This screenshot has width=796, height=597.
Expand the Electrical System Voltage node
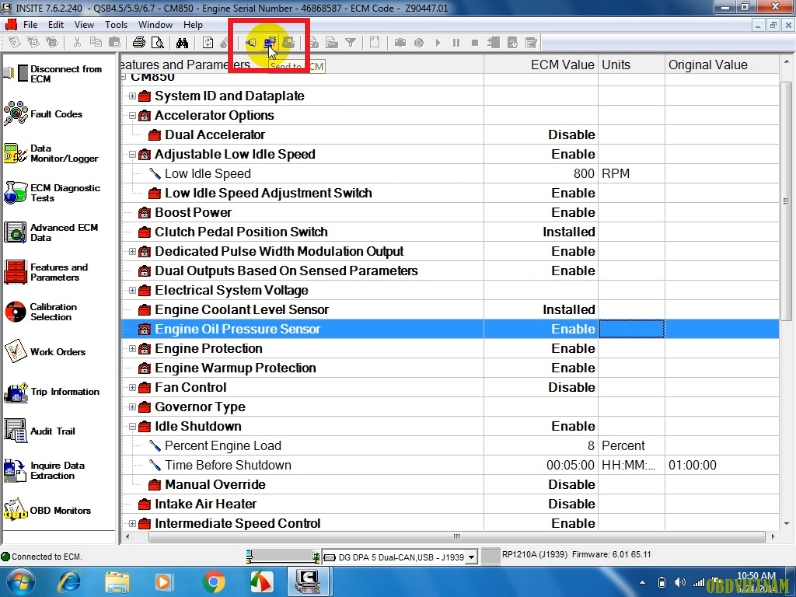(x=132, y=290)
